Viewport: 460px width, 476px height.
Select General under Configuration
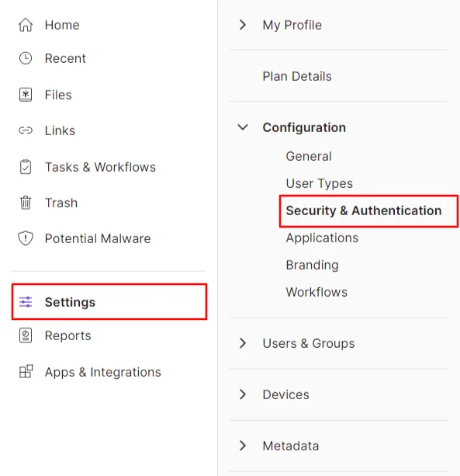309,156
